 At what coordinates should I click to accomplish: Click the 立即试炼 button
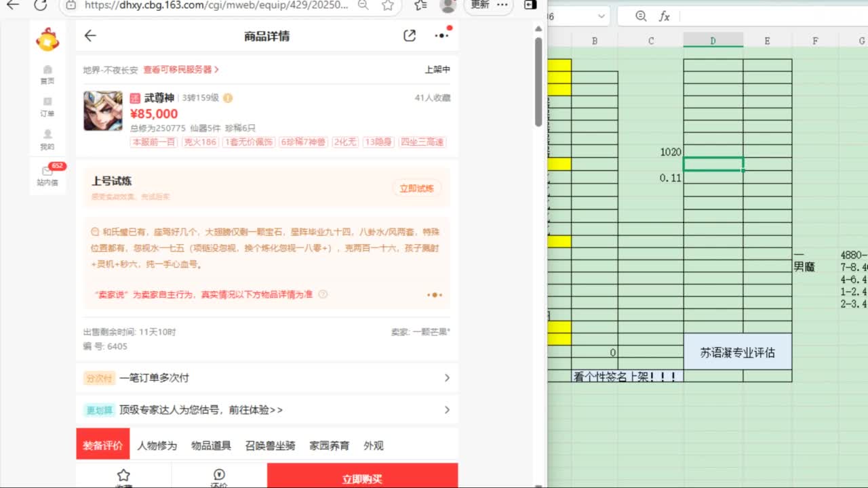(417, 188)
